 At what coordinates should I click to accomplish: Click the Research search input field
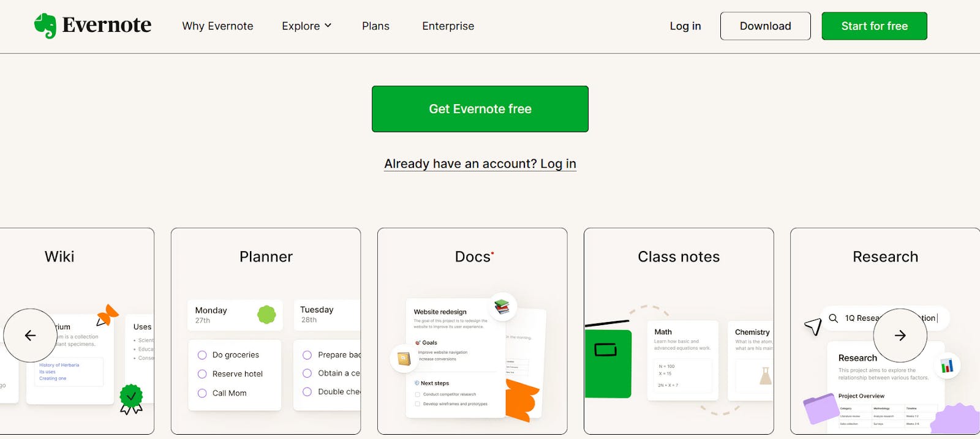[885, 318]
